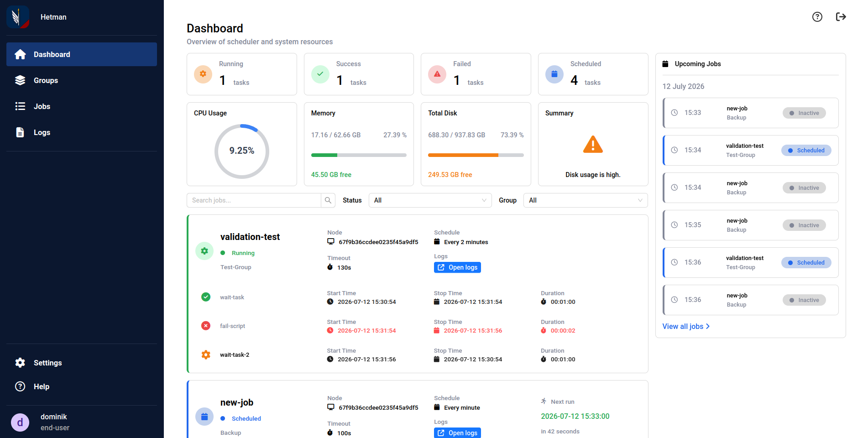Image resolution: width=868 pixels, height=438 pixels.
Task: Click wait-task-2 orange gear icon
Action: click(206, 355)
